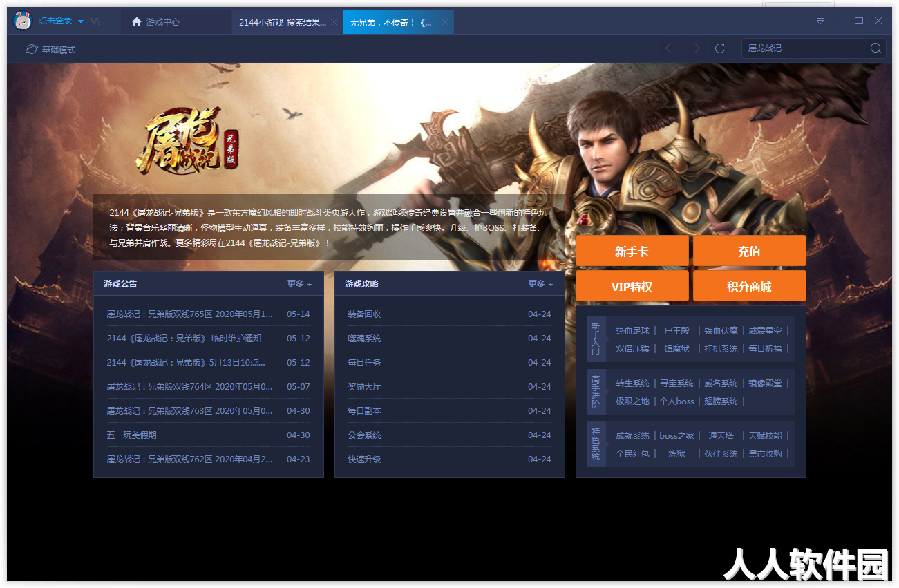Refresh the page with reload icon
The width and height of the screenshot is (899, 588).
point(720,48)
